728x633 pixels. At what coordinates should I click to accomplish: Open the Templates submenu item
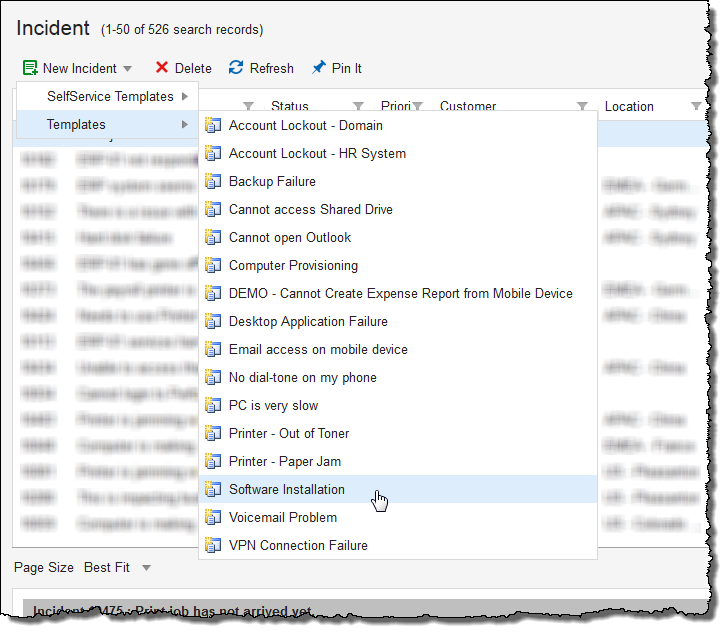point(108,124)
